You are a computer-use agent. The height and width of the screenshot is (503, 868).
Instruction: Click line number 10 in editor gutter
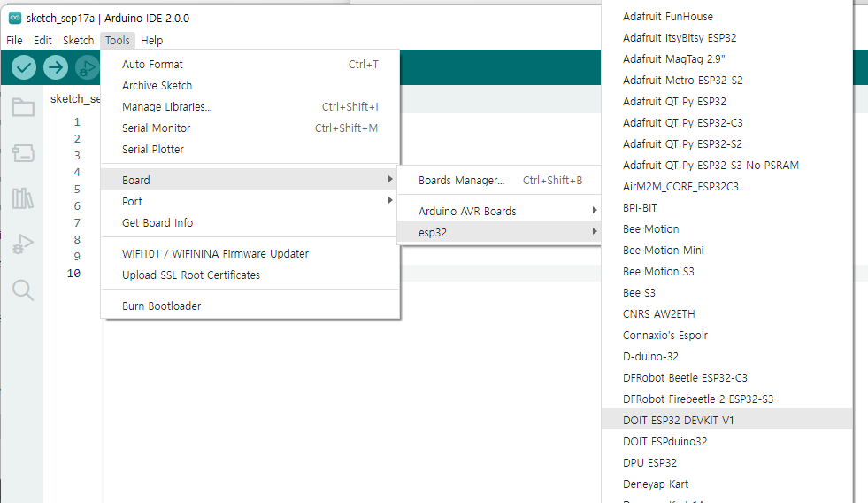click(x=73, y=273)
